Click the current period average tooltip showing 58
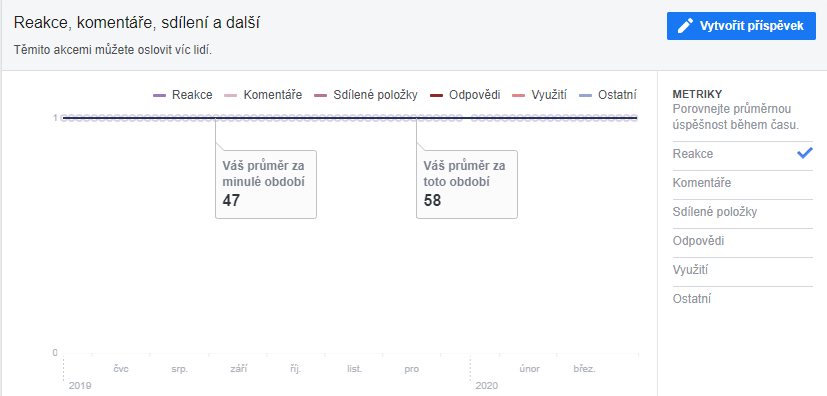Image resolution: width=827 pixels, height=396 pixels. tap(467, 184)
